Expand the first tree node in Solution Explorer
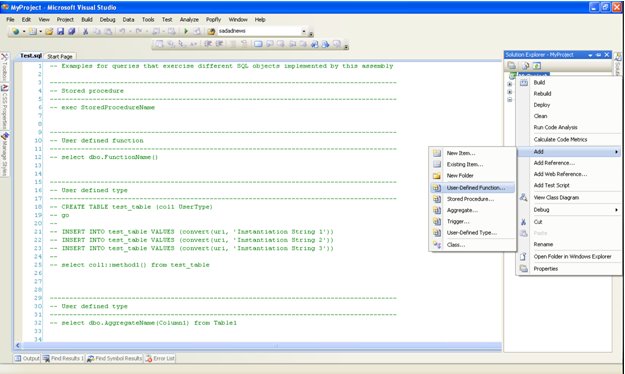Image resolution: width=625 pixels, height=374 pixels. 509,84
